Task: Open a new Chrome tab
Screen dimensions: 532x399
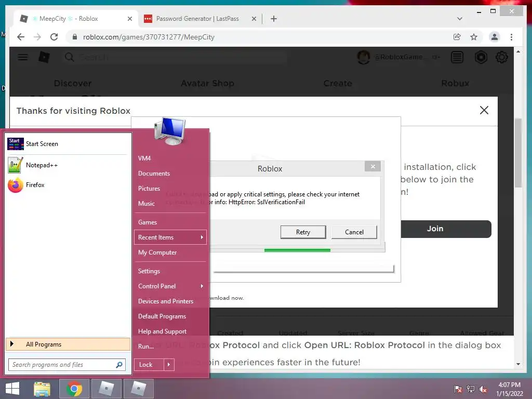Action: pos(274,19)
